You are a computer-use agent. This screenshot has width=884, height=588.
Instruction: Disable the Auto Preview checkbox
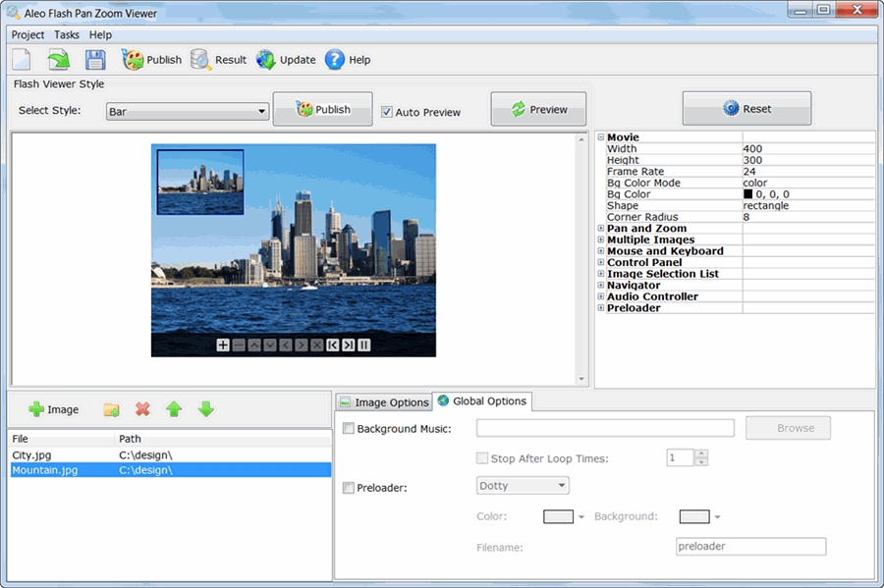tap(387, 112)
